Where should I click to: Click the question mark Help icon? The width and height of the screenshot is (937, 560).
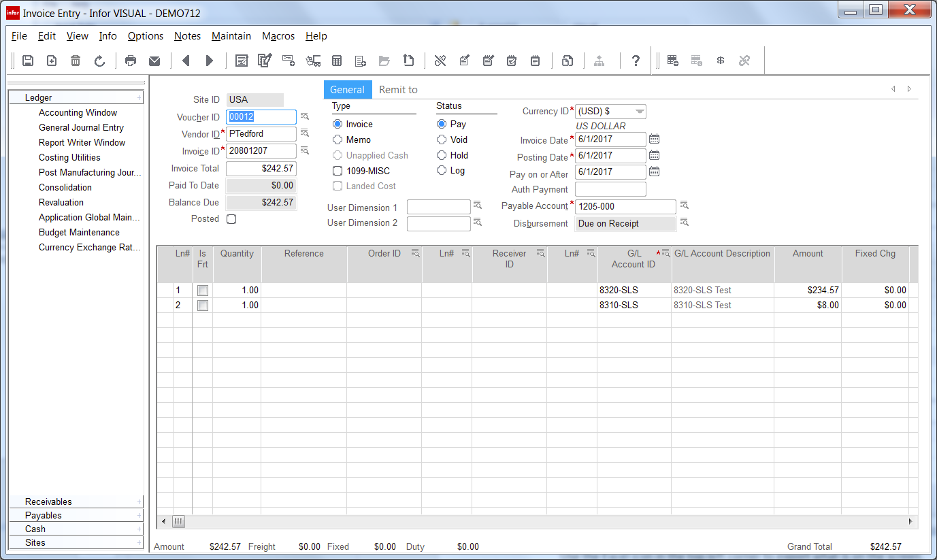point(636,61)
